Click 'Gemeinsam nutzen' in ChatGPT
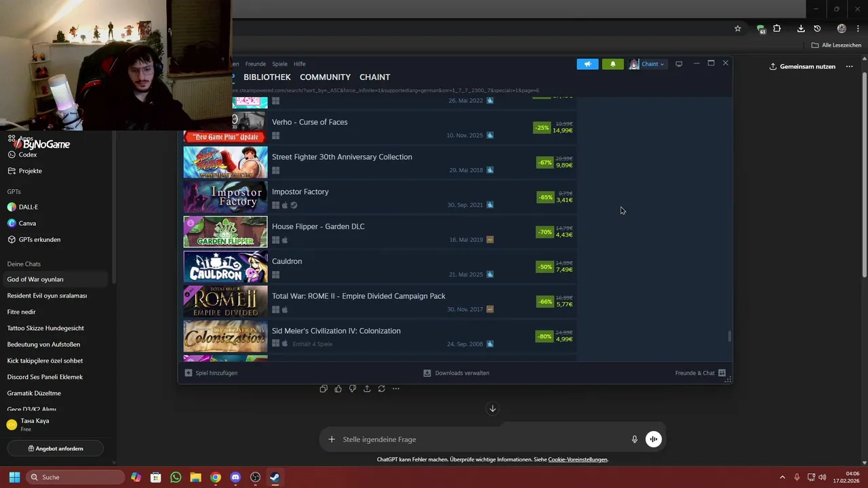This screenshot has height=488, width=868. click(802, 66)
